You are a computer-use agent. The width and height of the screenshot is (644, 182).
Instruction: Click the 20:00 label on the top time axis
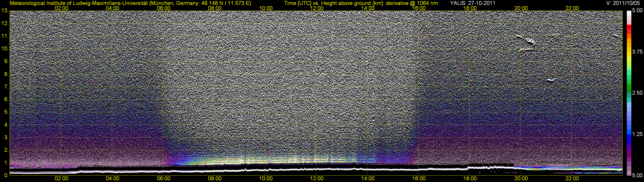click(521, 8)
